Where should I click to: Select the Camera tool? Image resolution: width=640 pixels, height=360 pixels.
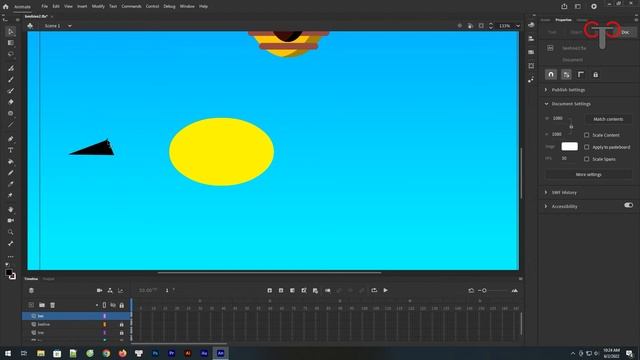[x=11, y=220]
